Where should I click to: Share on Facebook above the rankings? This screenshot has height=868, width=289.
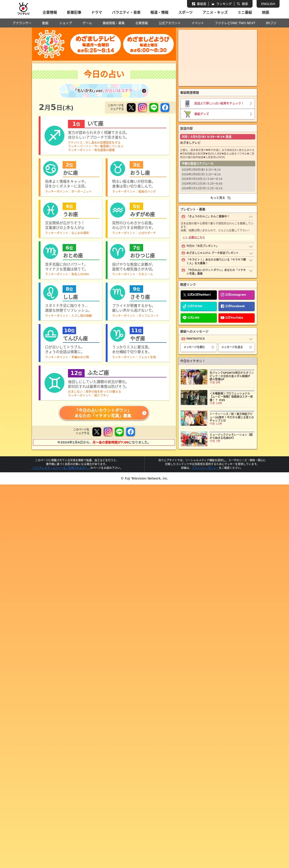165,107
